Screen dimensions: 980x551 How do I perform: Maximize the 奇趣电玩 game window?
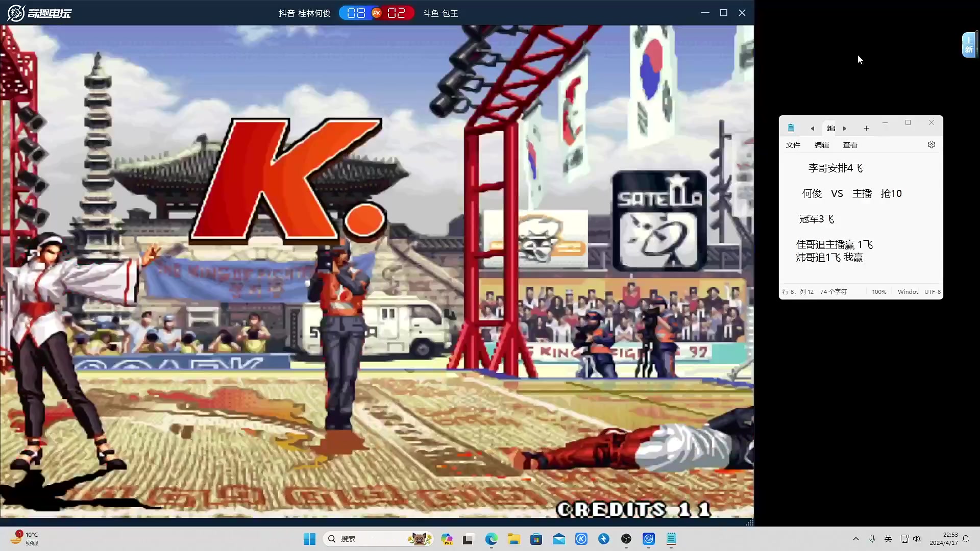(x=724, y=13)
